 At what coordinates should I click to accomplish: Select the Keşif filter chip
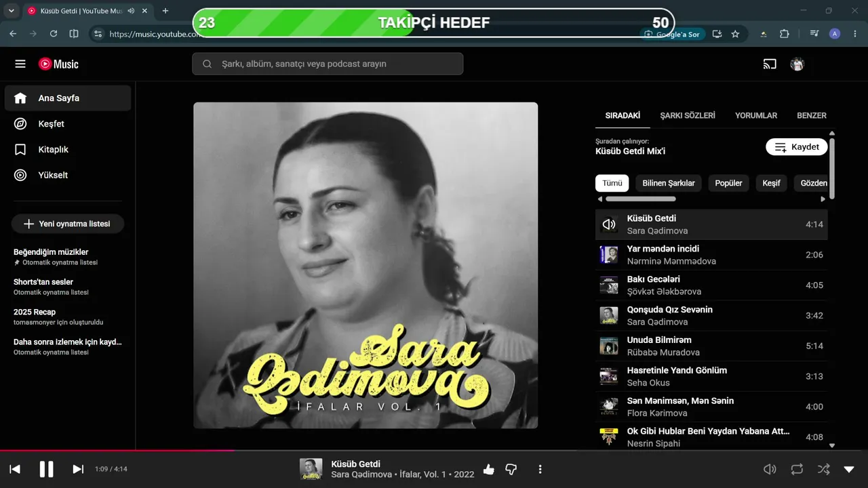(772, 183)
